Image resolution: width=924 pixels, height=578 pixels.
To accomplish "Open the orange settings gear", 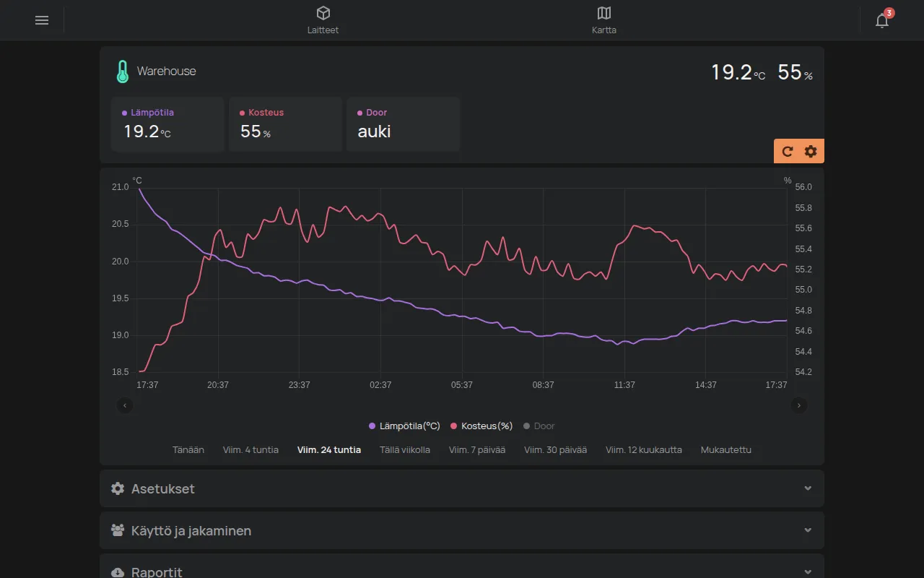I will pos(811,151).
